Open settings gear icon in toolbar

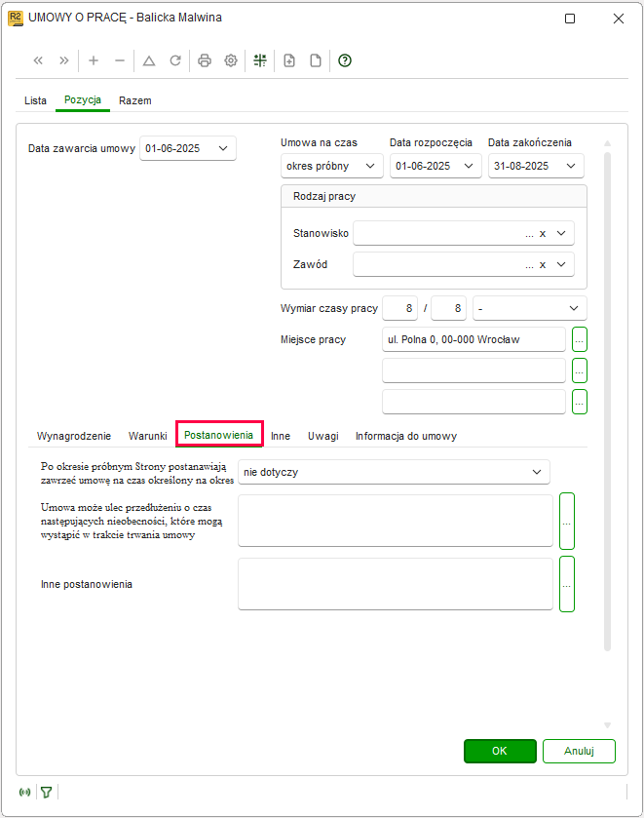point(231,60)
